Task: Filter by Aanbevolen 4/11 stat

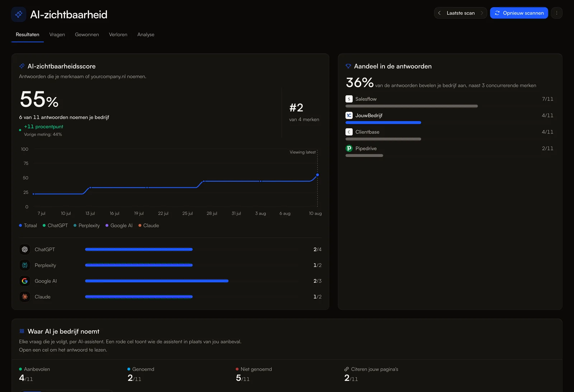Action: (34, 374)
